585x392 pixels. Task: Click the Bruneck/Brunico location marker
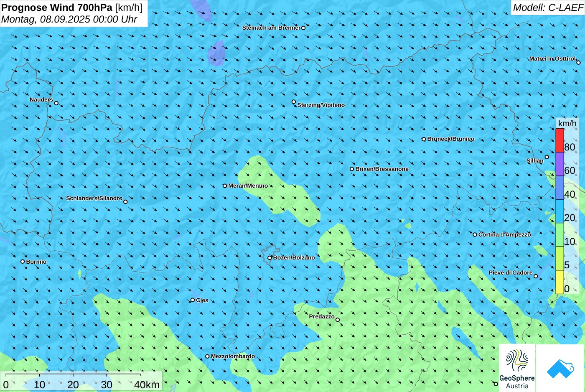[x=424, y=139]
